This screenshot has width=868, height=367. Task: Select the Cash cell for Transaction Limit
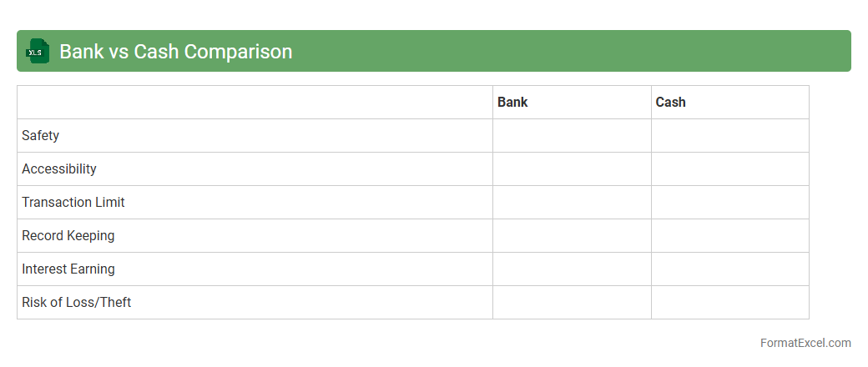[729, 203]
